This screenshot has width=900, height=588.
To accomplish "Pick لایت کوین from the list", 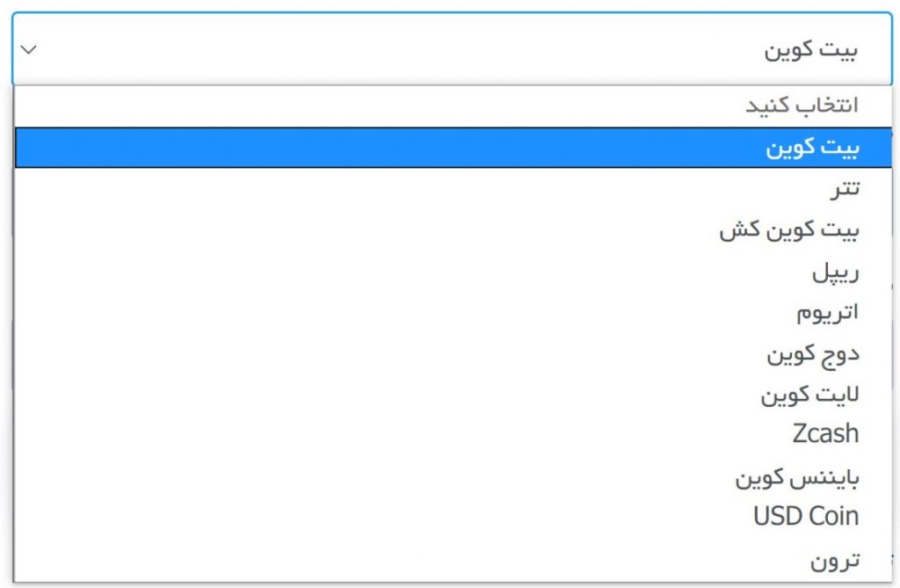I will pyautogui.click(x=453, y=395).
